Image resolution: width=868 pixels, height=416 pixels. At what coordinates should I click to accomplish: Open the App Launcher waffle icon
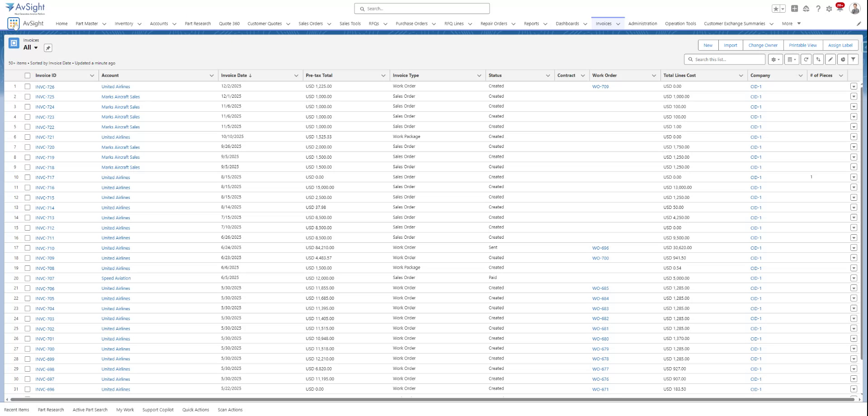(x=13, y=23)
